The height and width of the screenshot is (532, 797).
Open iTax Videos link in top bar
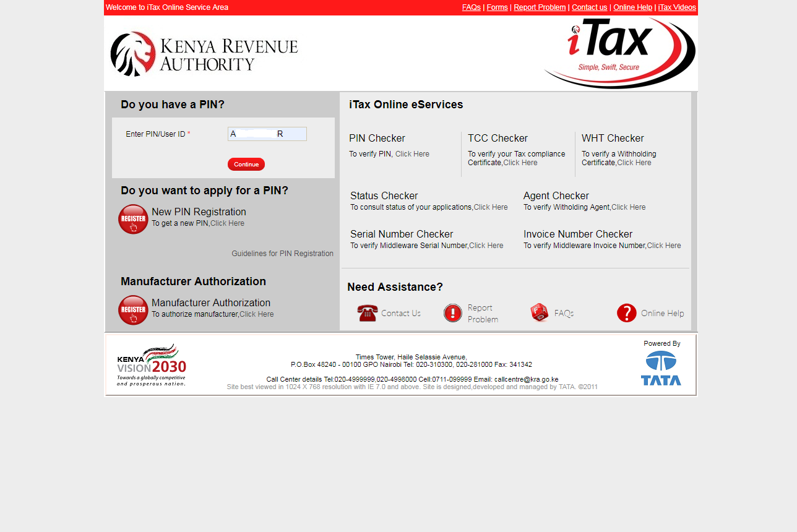677,7
